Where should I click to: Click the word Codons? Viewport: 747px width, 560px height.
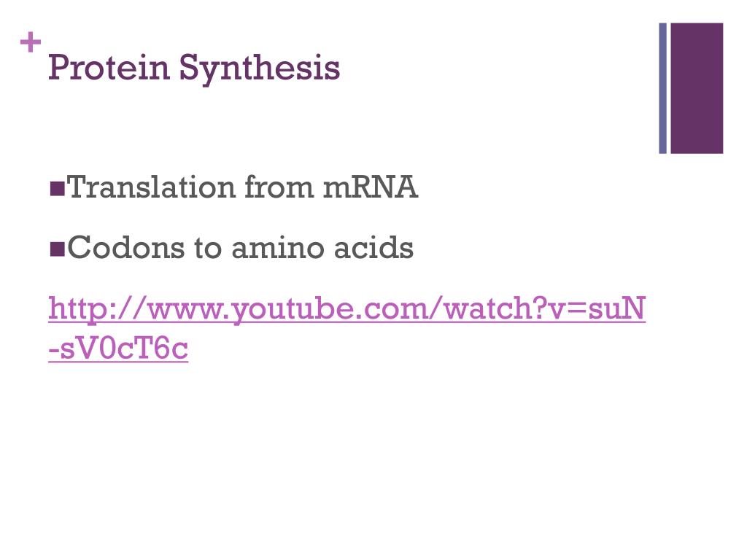pos(125,248)
